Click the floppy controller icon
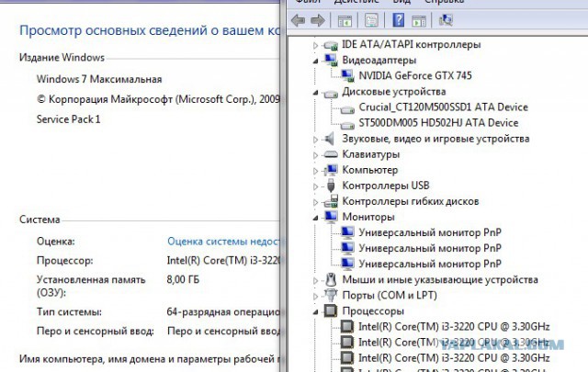This screenshot has height=372, width=588. tap(331, 201)
